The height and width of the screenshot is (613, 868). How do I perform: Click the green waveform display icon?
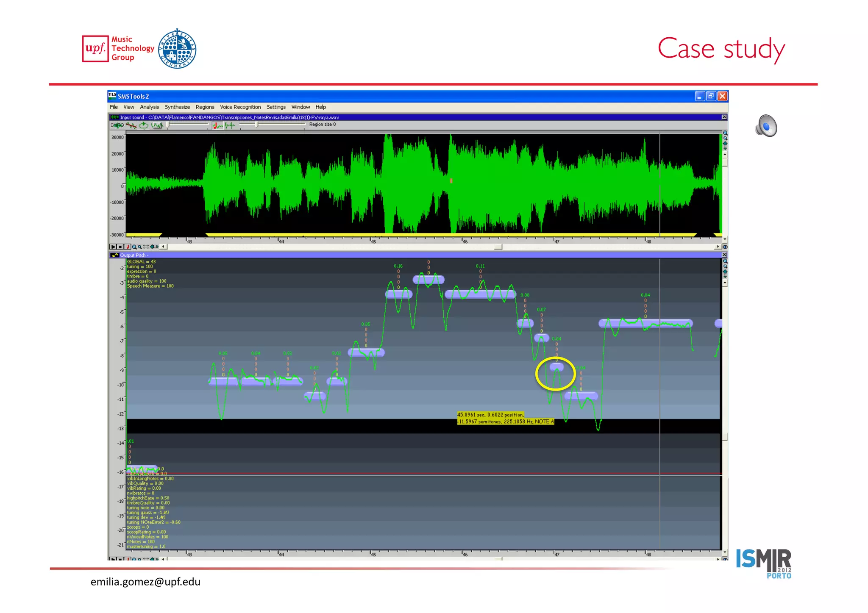point(157,125)
